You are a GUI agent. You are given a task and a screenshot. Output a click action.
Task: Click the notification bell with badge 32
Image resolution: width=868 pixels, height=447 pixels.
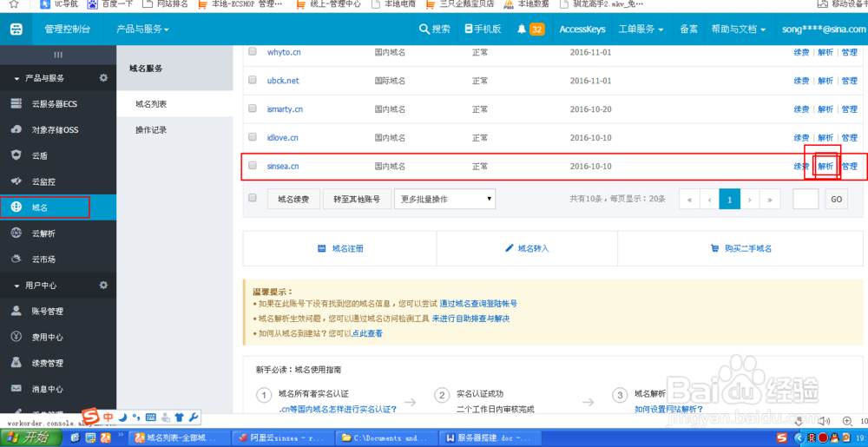(x=530, y=30)
